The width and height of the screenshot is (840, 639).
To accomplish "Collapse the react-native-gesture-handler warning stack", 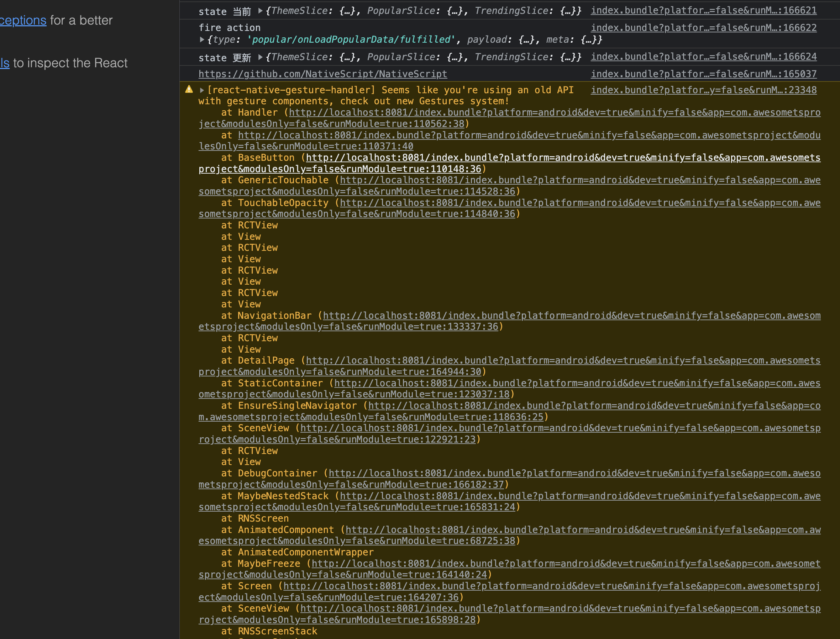I will [x=202, y=90].
